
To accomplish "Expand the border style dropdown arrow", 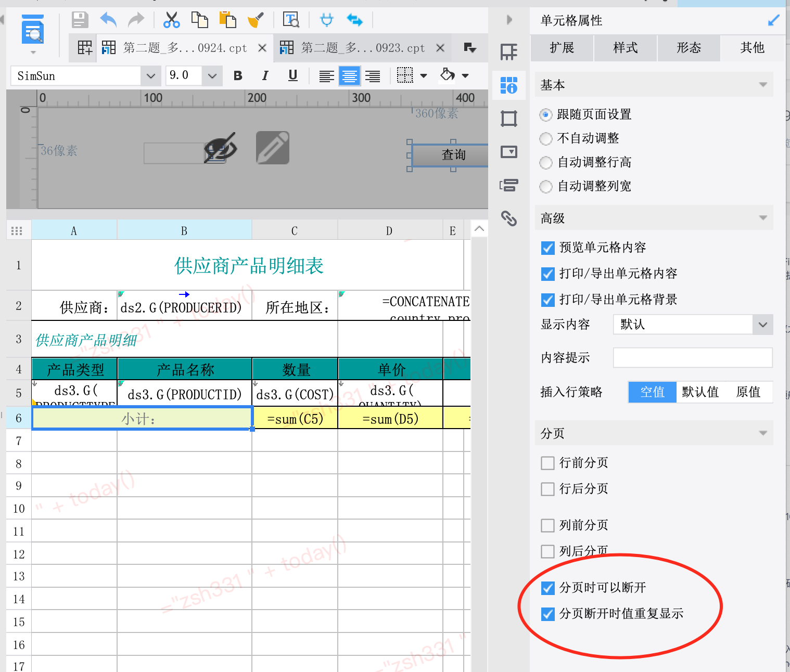I will click(424, 76).
